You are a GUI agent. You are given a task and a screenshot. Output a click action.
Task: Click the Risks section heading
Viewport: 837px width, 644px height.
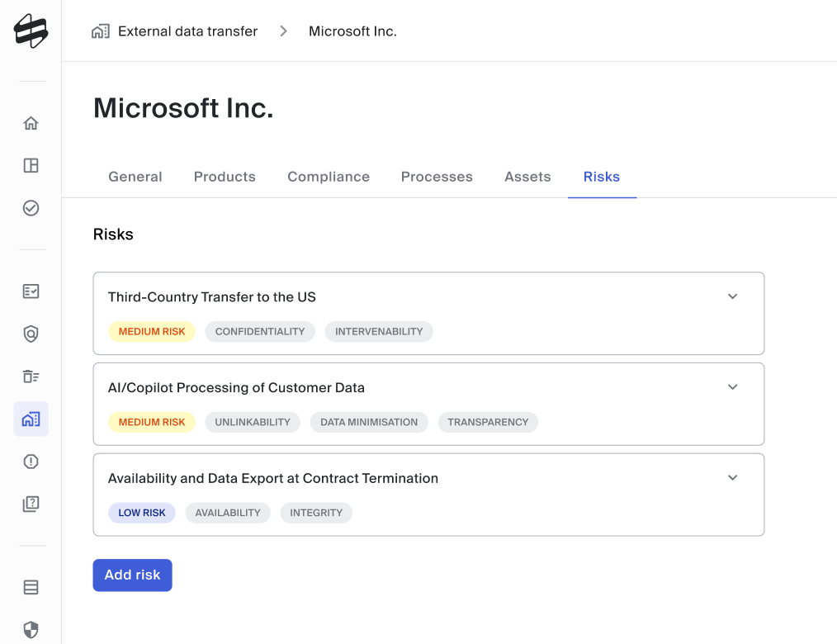[113, 234]
